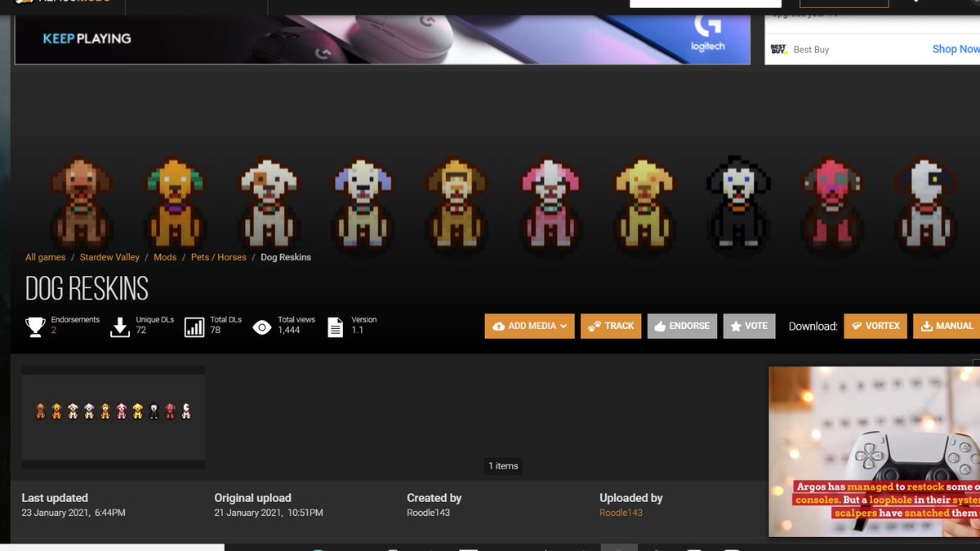This screenshot has width=980, height=551.
Task: Open the Pets / Horses category link
Action: click(218, 257)
